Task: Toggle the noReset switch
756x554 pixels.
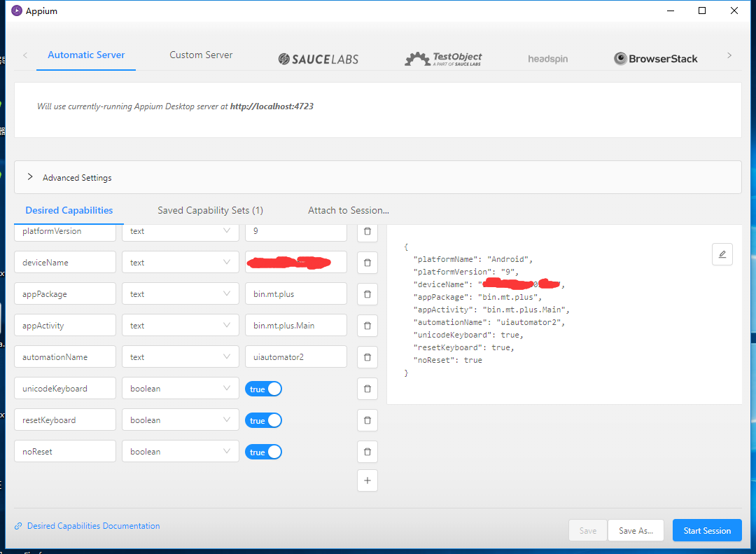Action: click(x=263, y=452)
